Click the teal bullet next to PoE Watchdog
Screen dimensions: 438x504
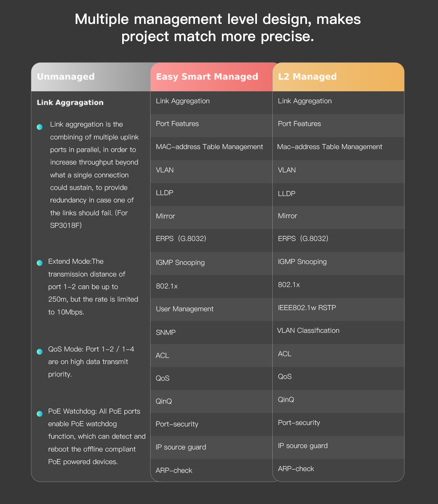(40, 414)
